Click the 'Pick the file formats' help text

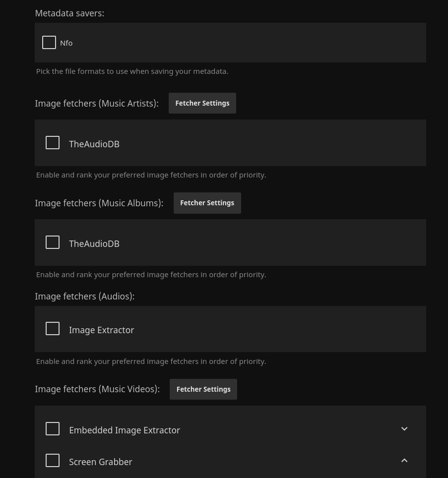[x=132, y=71]
